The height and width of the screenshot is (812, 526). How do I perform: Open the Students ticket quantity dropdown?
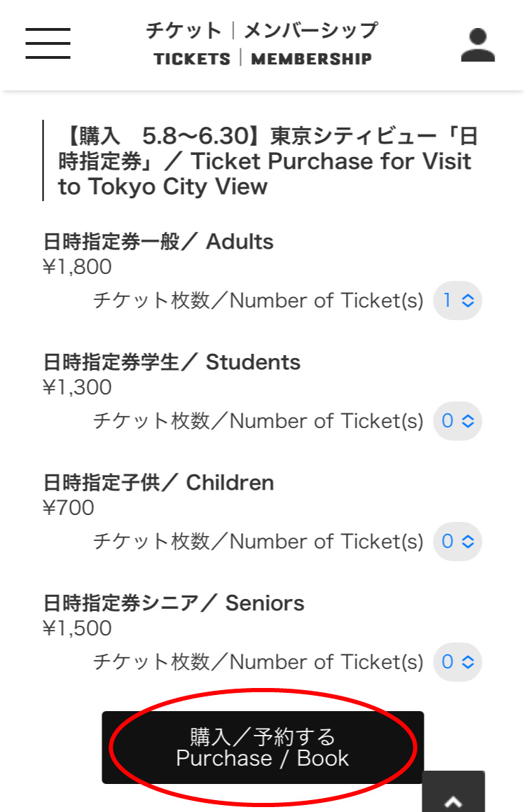click(457, 421)
